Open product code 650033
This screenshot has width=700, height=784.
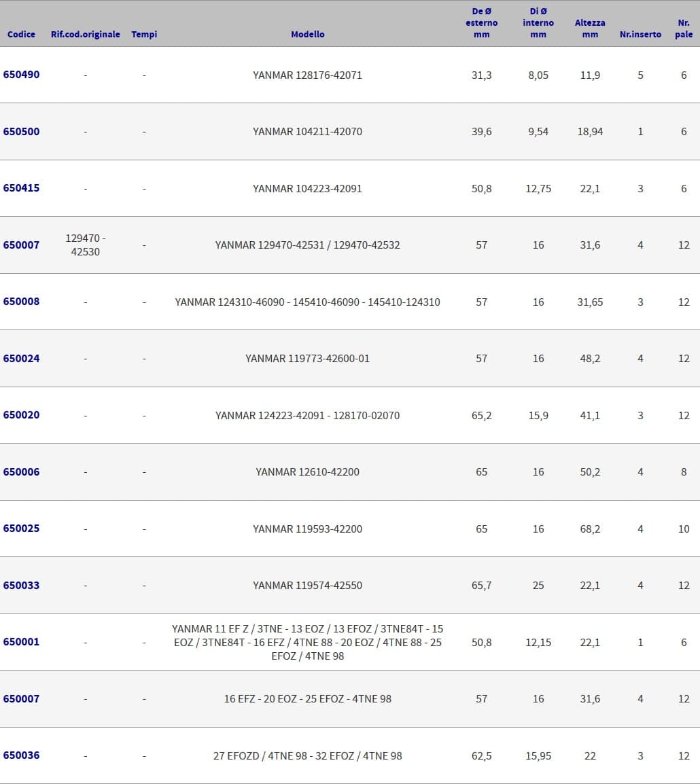(x=22, y=586)
